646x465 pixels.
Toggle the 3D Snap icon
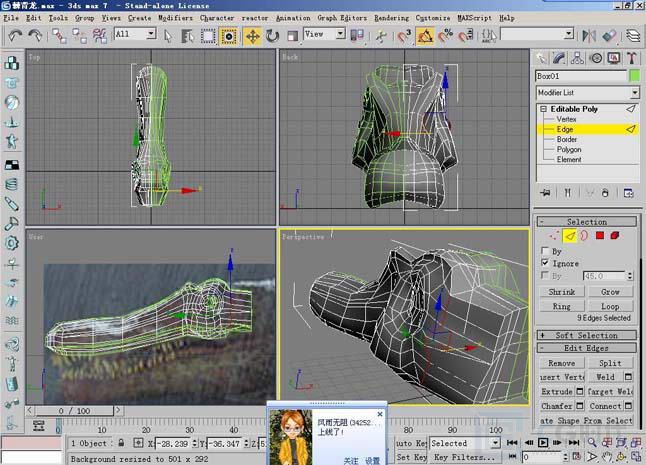[405, 36]
